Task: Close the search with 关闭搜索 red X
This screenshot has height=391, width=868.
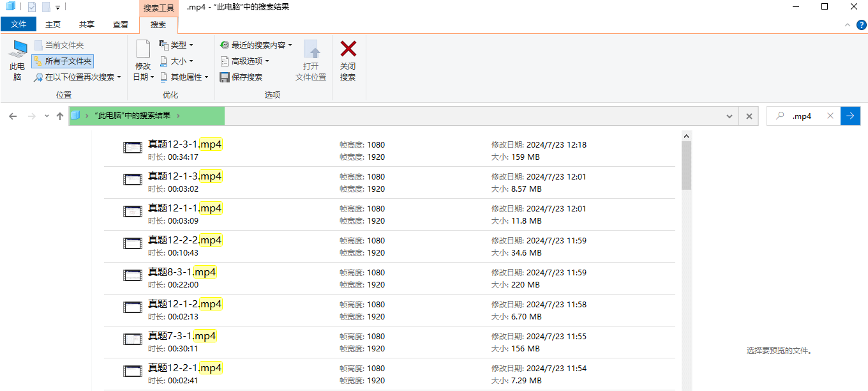Action: (348, 61)
